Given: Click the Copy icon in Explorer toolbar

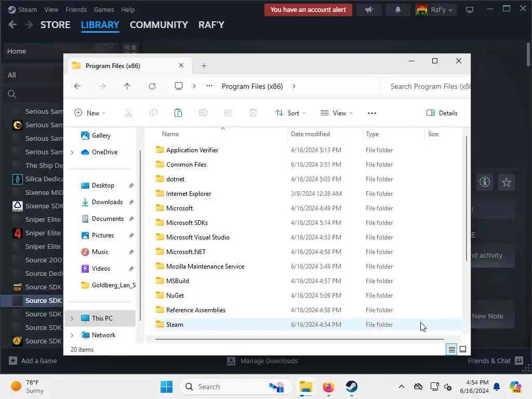Looking at the screenshot, I should (153, 113).
